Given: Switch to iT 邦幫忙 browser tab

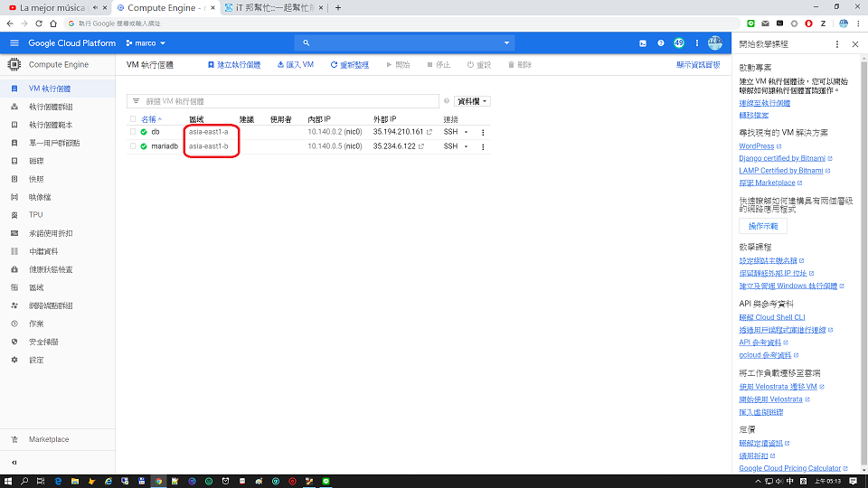Looking at the screenshot, I should [x=272, y=8].
